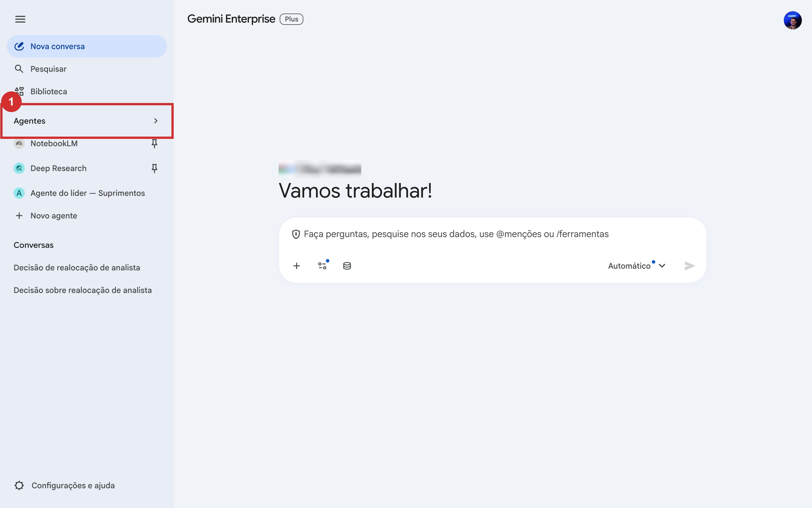Click the Gemini Enterprise title

click(x=231, y=19)
